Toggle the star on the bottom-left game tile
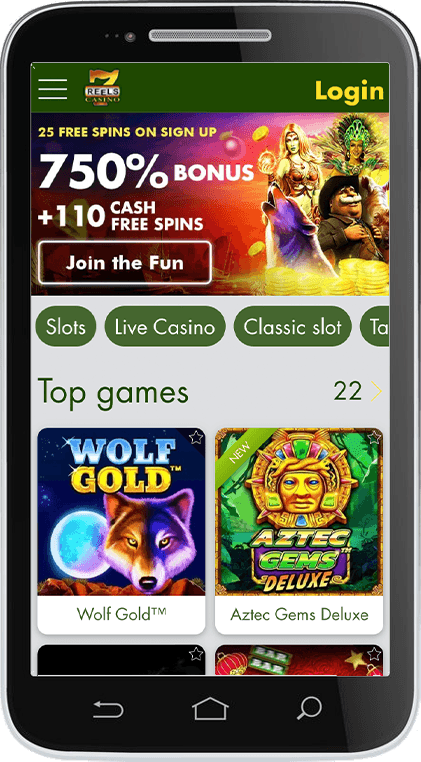 (195, 654)
